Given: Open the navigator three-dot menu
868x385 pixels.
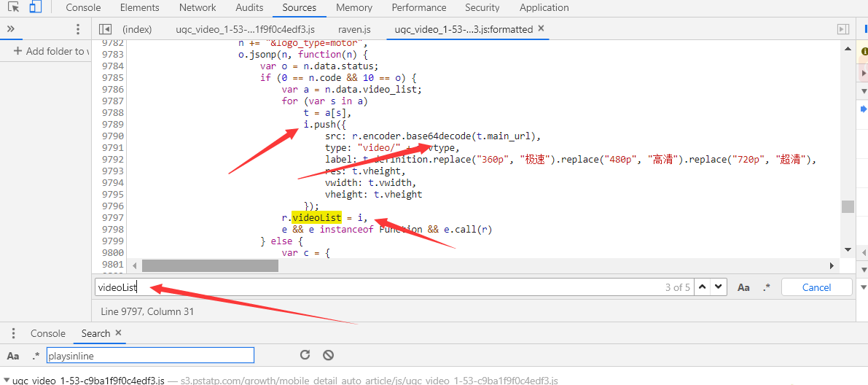Looking at the screenshot, I should tap(78, 29).
